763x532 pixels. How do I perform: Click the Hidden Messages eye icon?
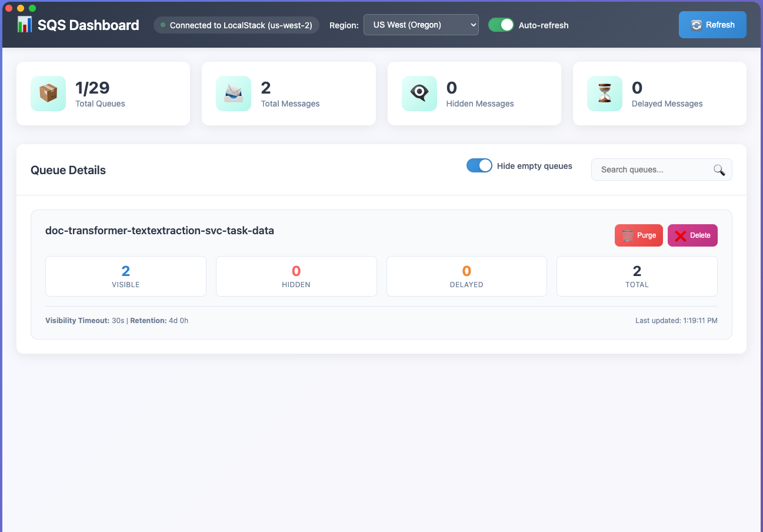point(419,93)
